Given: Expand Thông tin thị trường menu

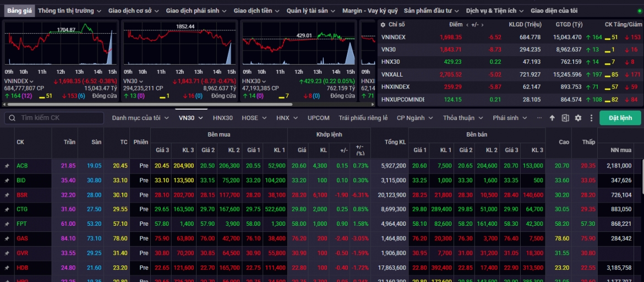Looking at the screenshot, I should [x=69, y=10].
